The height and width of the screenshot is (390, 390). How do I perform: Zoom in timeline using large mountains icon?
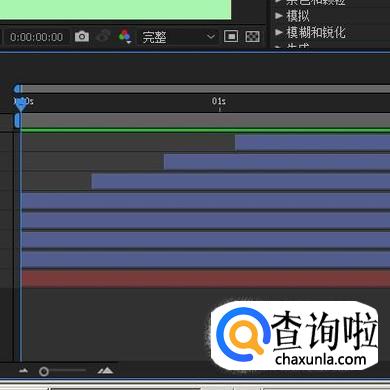(x=105, y=370)
